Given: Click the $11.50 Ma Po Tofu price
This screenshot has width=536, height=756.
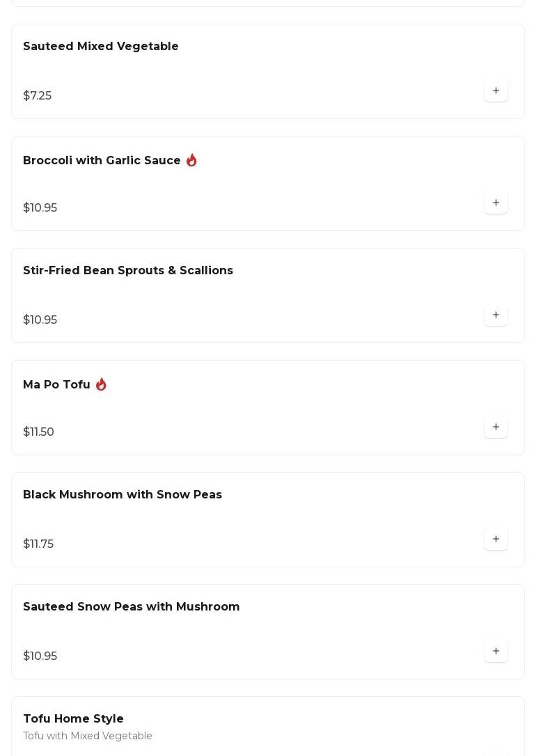Looking at the screenshot, I should (x=39, y=432).
